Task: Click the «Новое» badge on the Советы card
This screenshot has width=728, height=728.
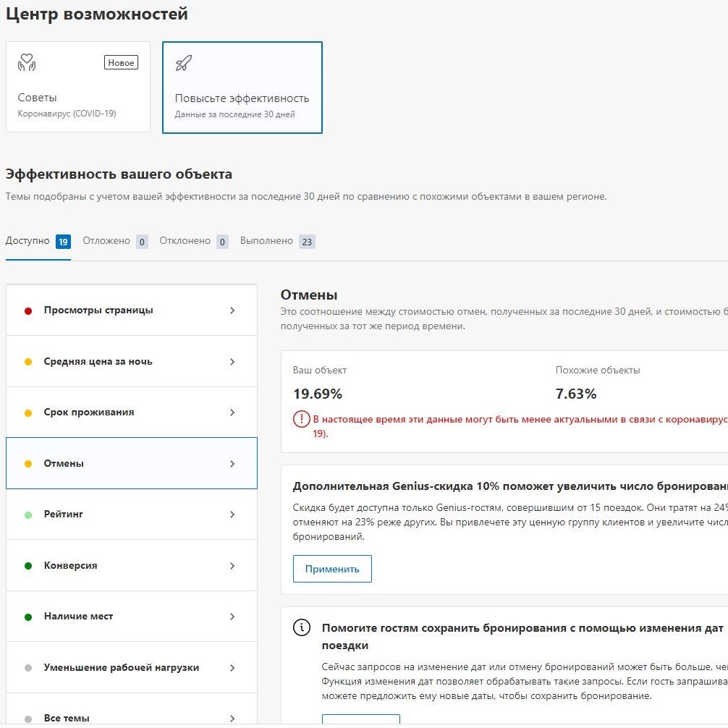Action: [x=120, y=62]
